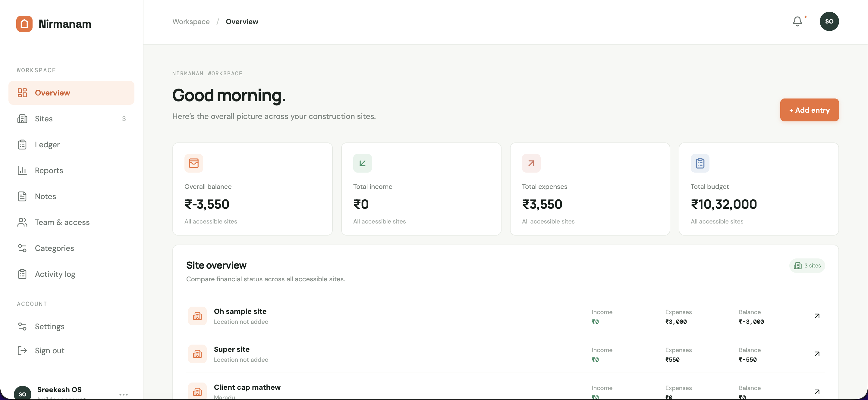Viewport: 868px width, 400px height.
Task: Click the 3 sites badge
Action: pyautogui.click(x=807, y=266)
